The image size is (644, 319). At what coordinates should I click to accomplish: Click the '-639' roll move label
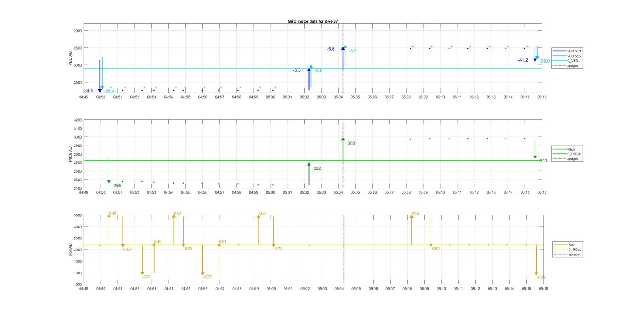click(541, 277)
